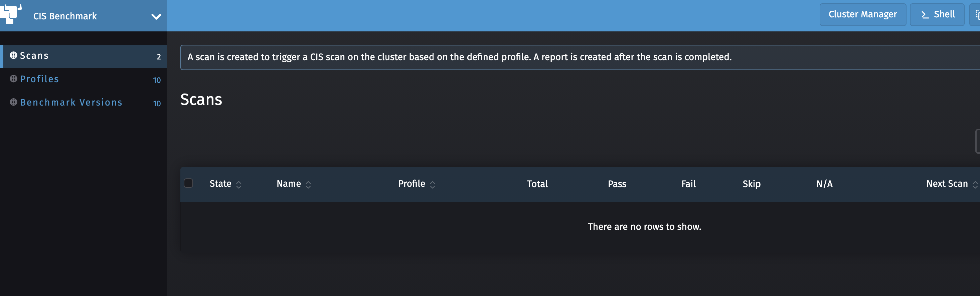Image resolution: width=980 pixels, height=296 pixels.
Task: Launch the Shell
Action: tap(937, 14)
